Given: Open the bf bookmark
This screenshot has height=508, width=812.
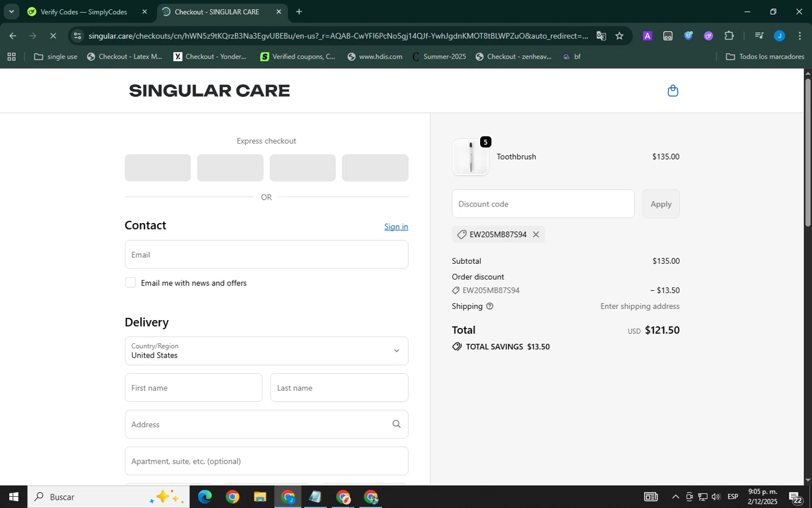Looking at the screenshot, I should [x=572, y=57].
